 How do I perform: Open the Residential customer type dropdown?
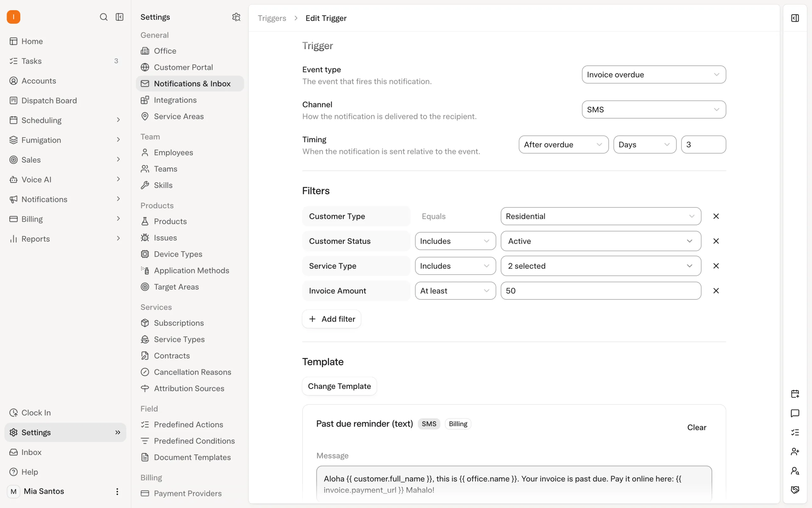[x=601, y=216]
